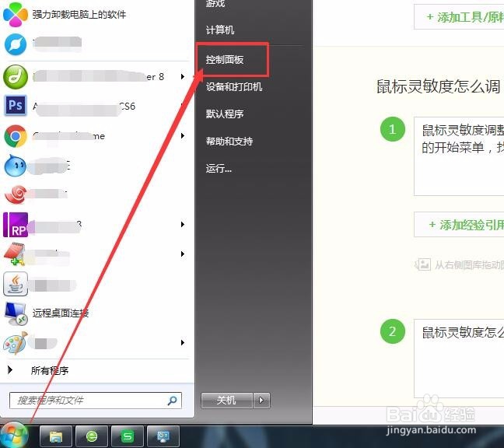Expand the Axure RP submenu arrow

(183, 224)
